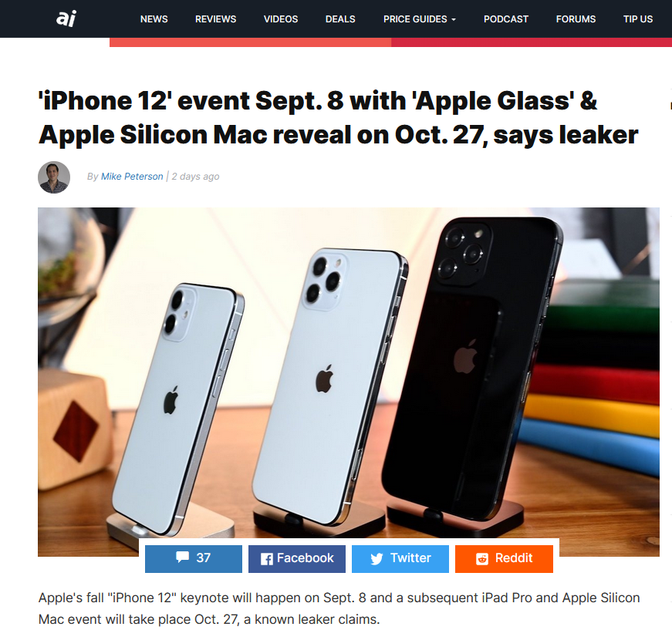
Task: Click the iPhone 12 event article headline
Action: [339, 118]
